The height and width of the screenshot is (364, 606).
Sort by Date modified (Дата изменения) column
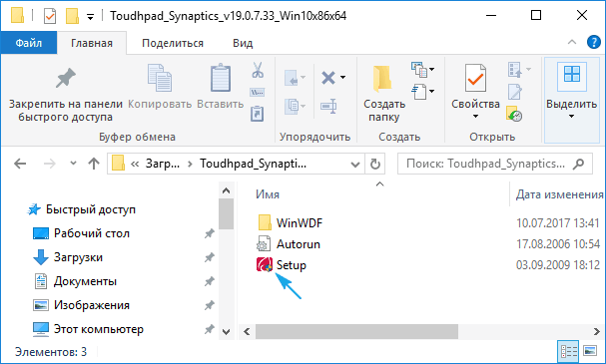click(x=559, y=194)
